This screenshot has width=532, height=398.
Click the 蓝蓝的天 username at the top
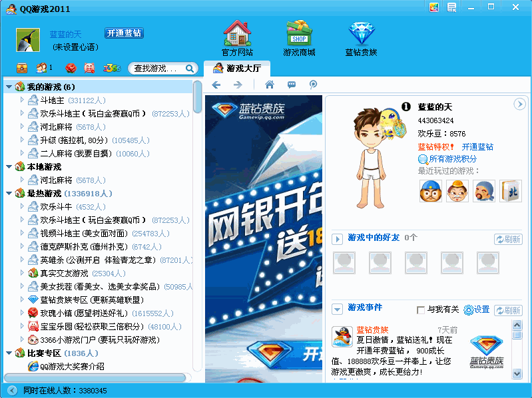65,34
